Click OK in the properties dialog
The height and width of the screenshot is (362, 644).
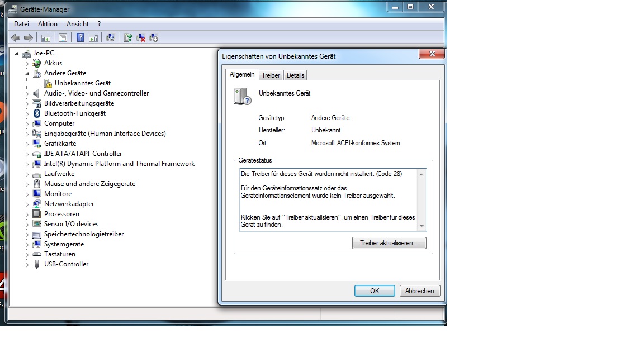[375, 291]
